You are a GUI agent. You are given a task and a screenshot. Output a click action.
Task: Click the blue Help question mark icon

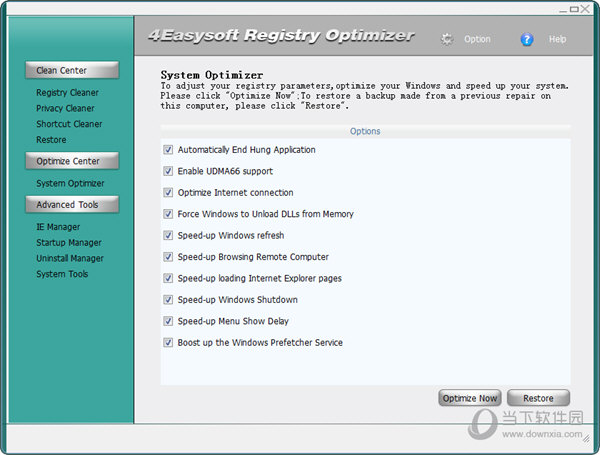(527, 39)
